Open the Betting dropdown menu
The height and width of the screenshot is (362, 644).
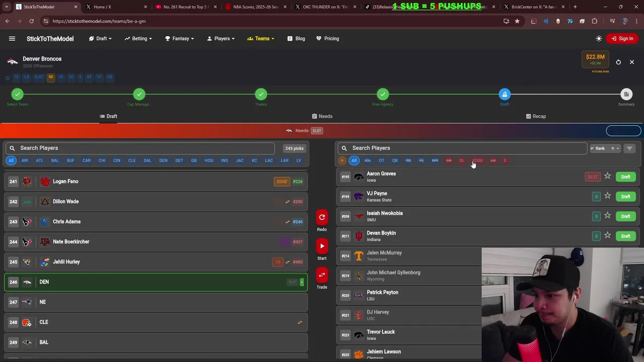139,39
